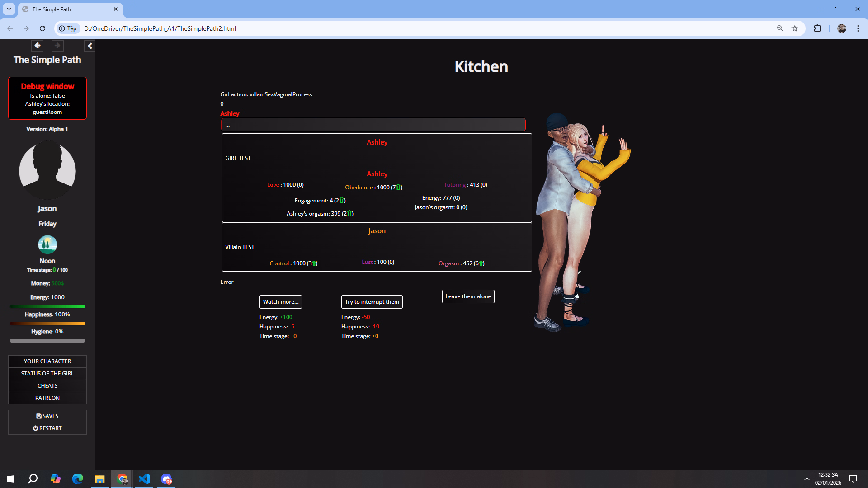Click RESTART in the sidebar

coord(47,428)
